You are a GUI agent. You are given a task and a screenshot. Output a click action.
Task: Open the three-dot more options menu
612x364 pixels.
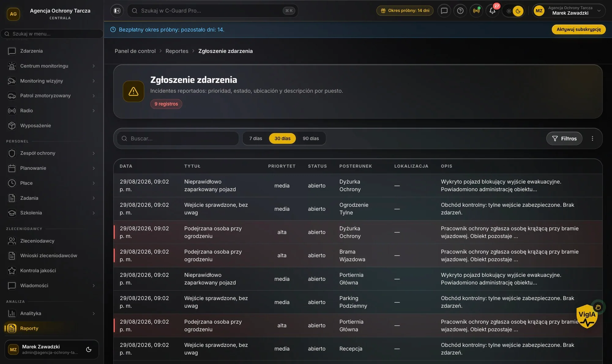coord(592,139)
